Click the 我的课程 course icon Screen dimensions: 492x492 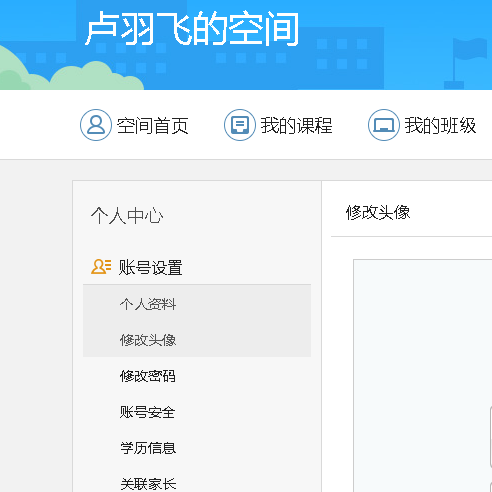(240, 125)
